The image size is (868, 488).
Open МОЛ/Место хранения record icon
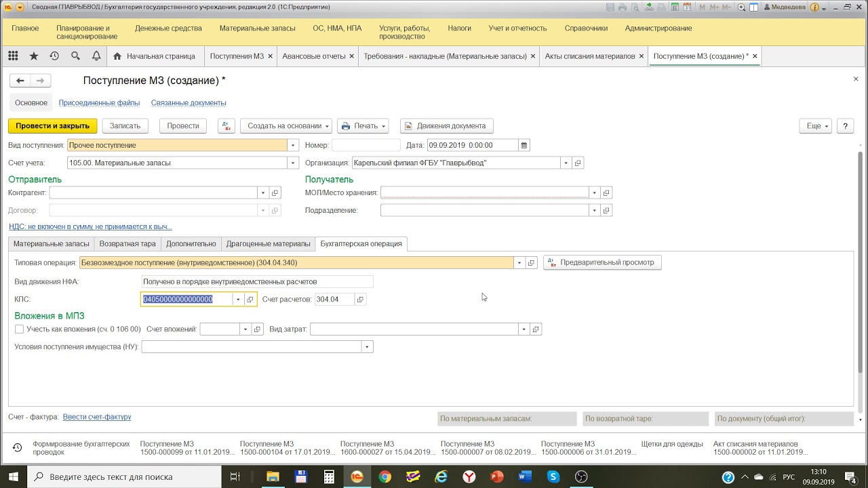(607, 193)
